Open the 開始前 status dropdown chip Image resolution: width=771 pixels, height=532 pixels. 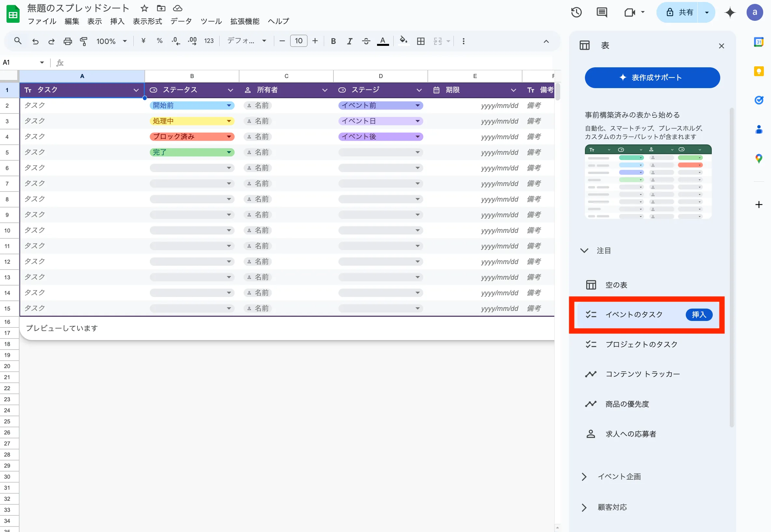(x=192, y=106)
